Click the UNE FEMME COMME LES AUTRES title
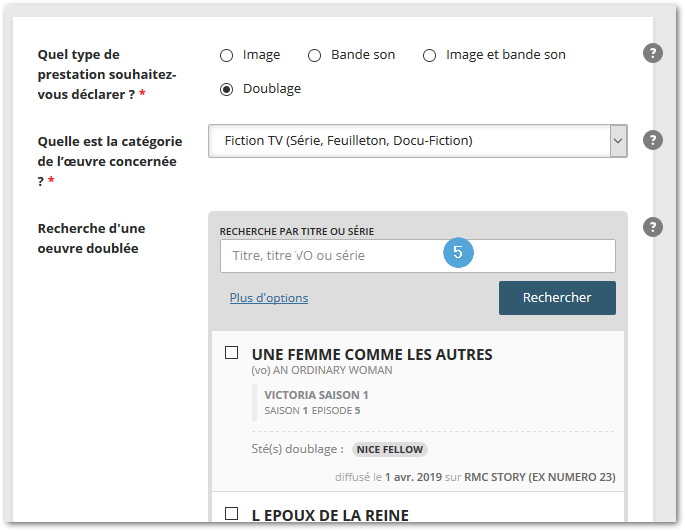 (372, 354)
